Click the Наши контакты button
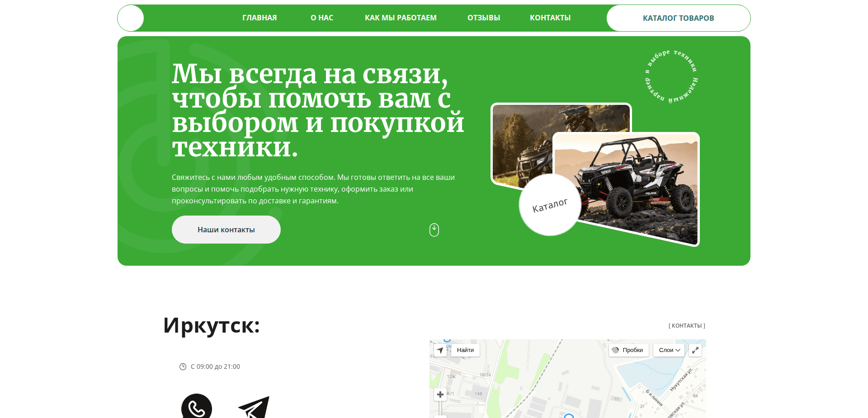868x418 pixels. coord(226,230)
